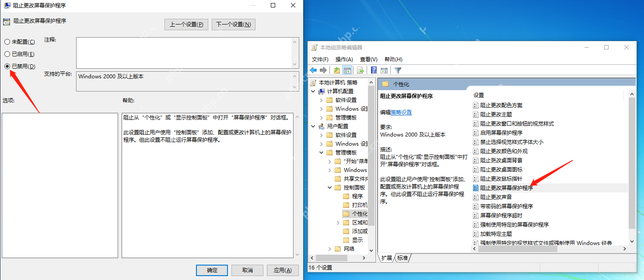Select the Up one level folder icon
644x280 pixels.
(336, 70)
